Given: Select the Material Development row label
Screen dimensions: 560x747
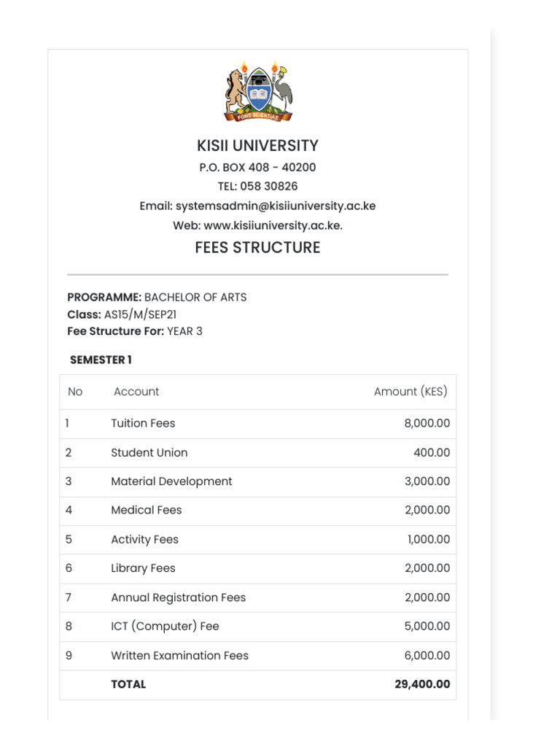Looking at the screenshot, I should 171,481.
